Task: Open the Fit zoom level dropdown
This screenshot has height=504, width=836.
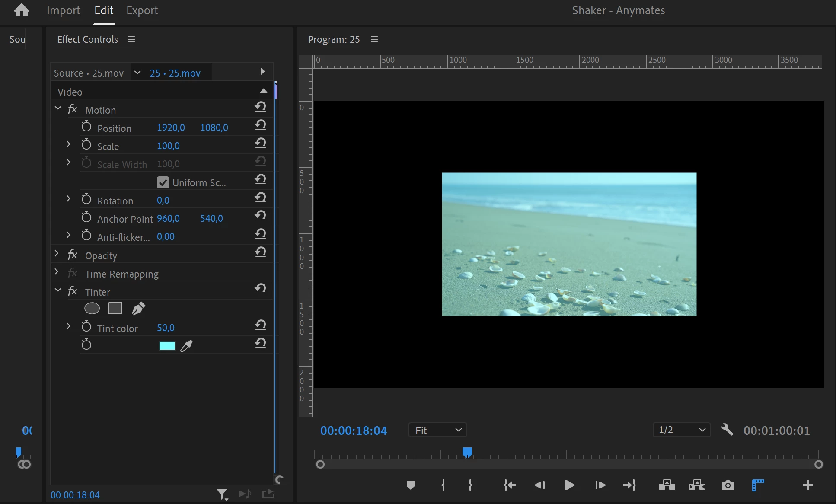Action: tap(437, 430)
